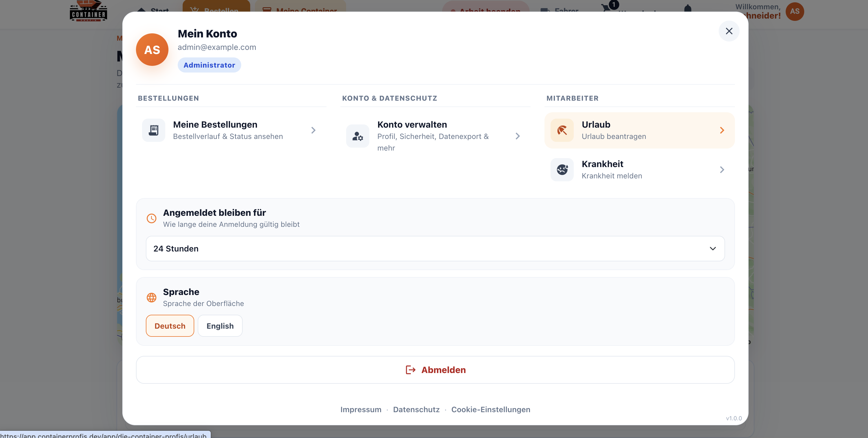Click the beach umbrella Urlaub icon
The height and width of the screenshot is (438, 868).
562,130
